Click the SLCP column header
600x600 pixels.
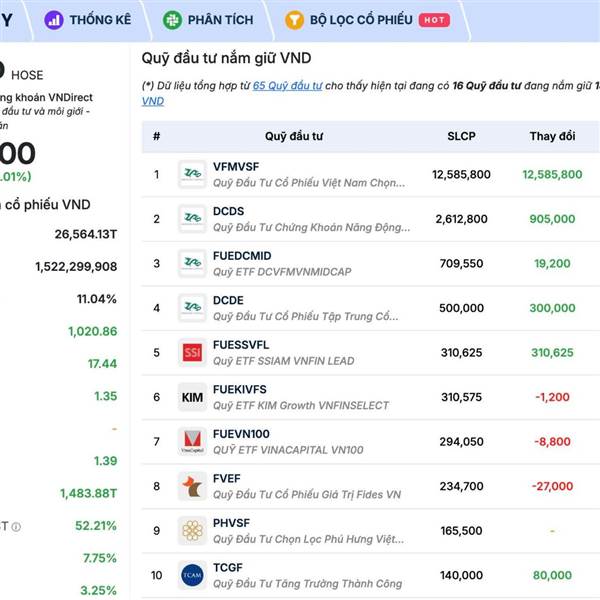point(461,136)
